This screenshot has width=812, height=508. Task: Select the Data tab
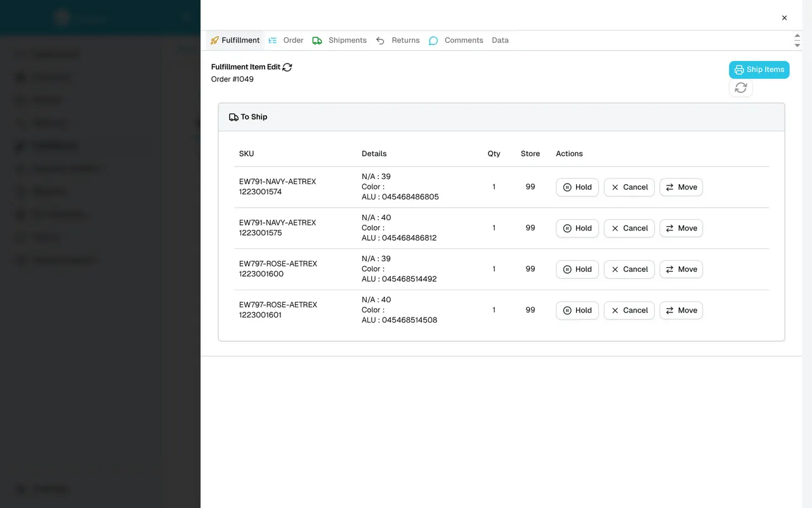[x=500, y=40]
